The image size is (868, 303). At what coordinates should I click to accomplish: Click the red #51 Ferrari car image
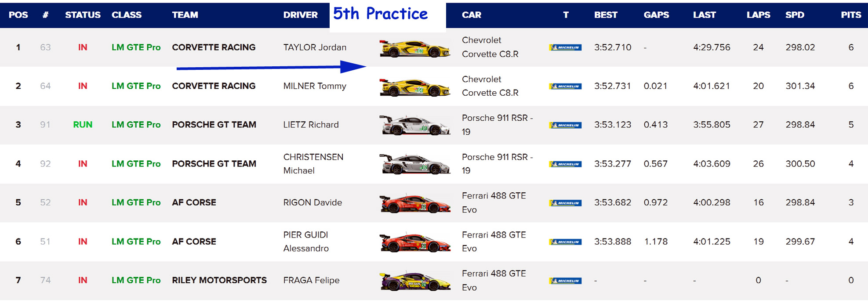coord(414,242)
